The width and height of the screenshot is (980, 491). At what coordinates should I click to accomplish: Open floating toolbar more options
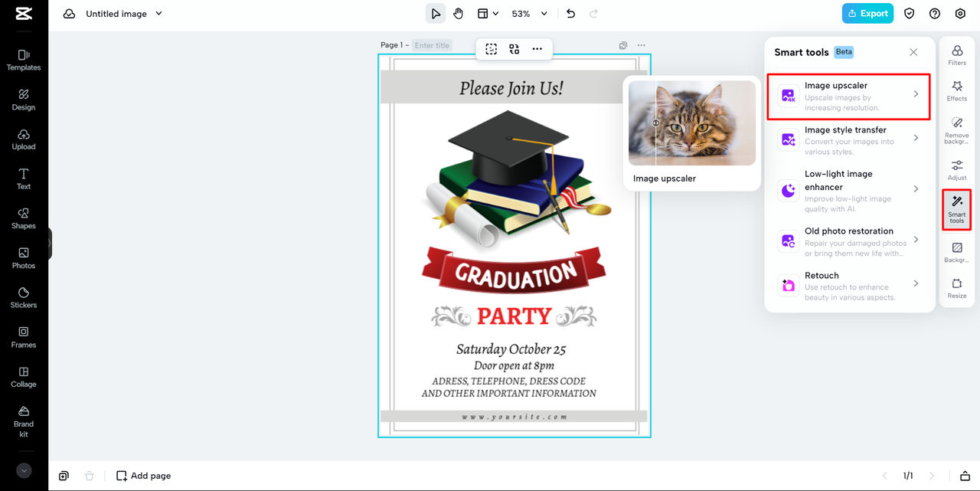[x=537, y=49]
